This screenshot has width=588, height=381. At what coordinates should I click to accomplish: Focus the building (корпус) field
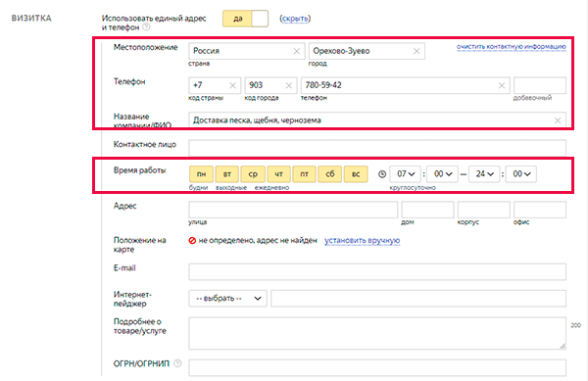[x=484, y=210]
